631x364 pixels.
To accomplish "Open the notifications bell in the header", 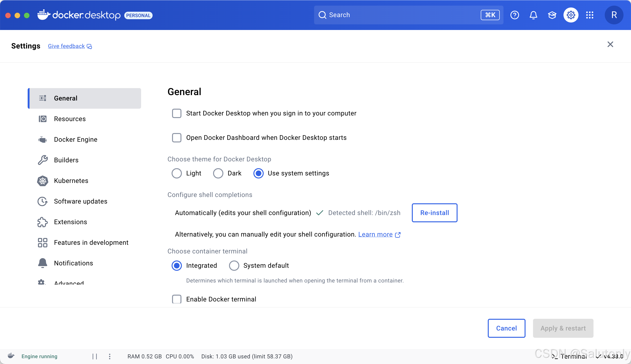I will tap(533, 15).
